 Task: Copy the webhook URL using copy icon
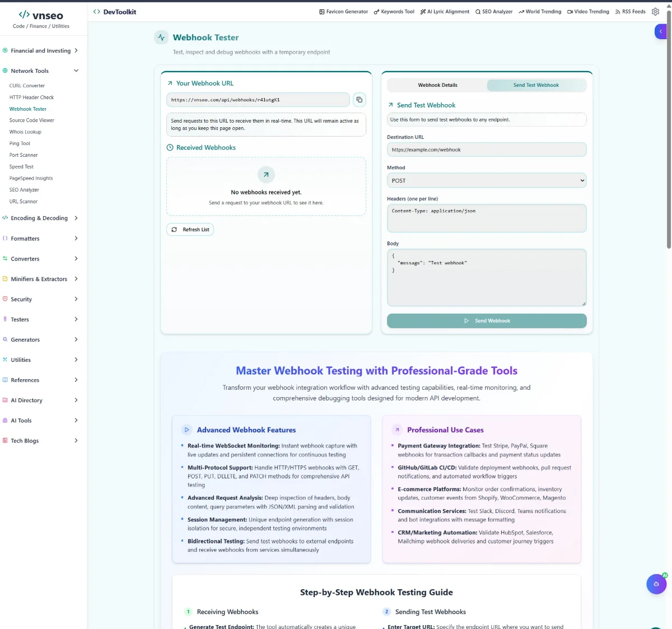point(359,99)
